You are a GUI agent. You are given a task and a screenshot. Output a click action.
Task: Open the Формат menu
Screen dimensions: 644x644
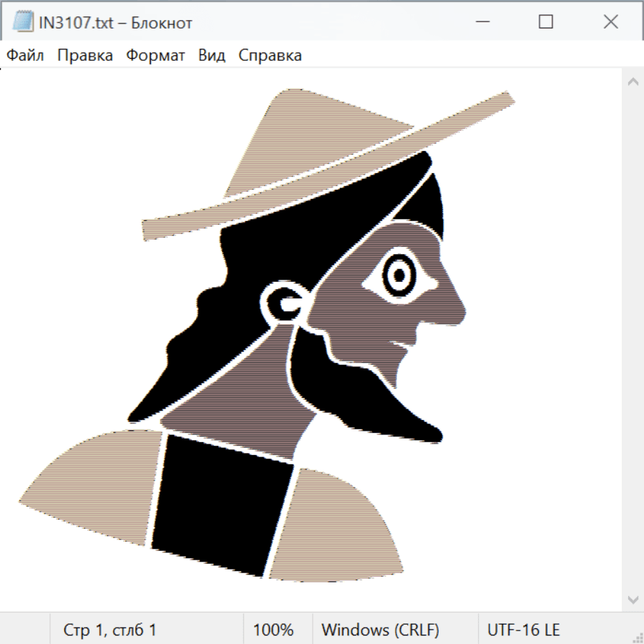[155, 56]
